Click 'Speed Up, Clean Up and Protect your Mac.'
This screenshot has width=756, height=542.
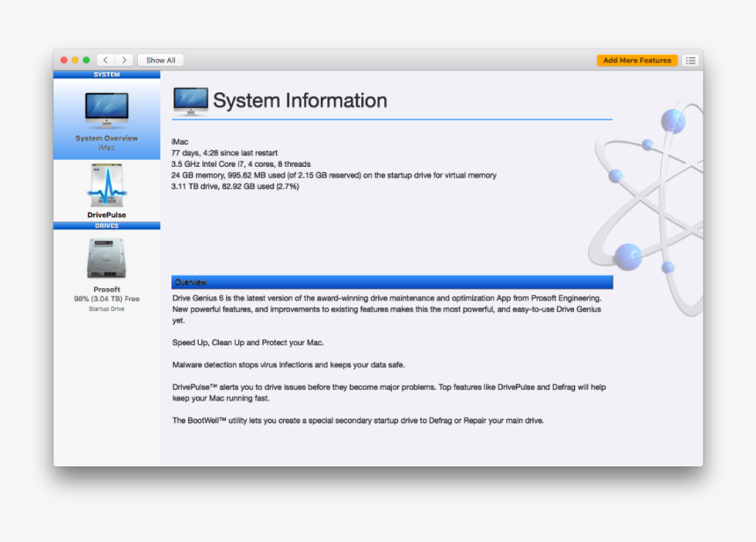coord(248,343)
